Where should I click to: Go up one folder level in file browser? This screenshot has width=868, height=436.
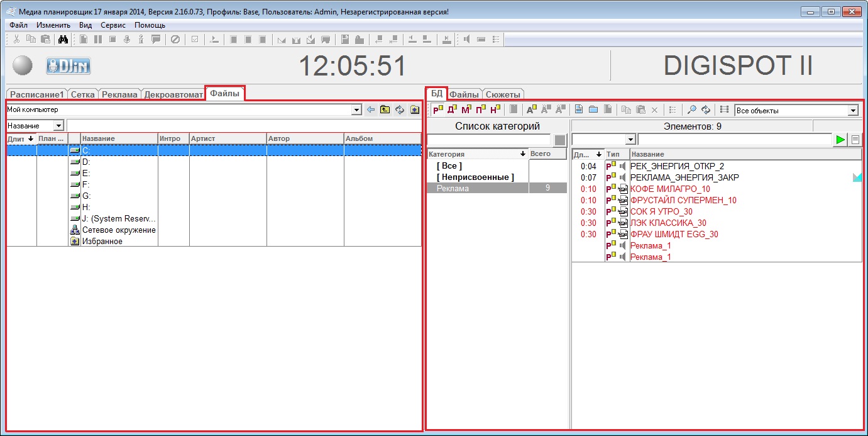click(385, 109)
